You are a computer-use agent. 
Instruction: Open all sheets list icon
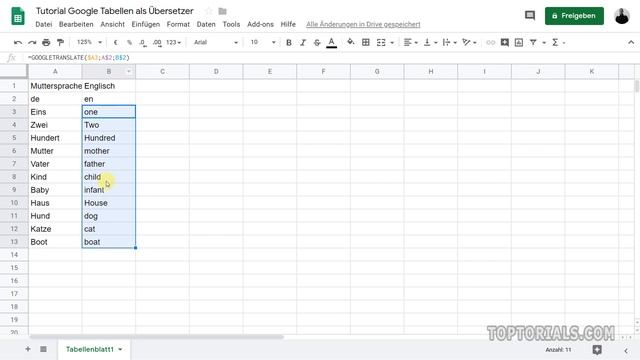pyautogui.click(x=43, y=349)
